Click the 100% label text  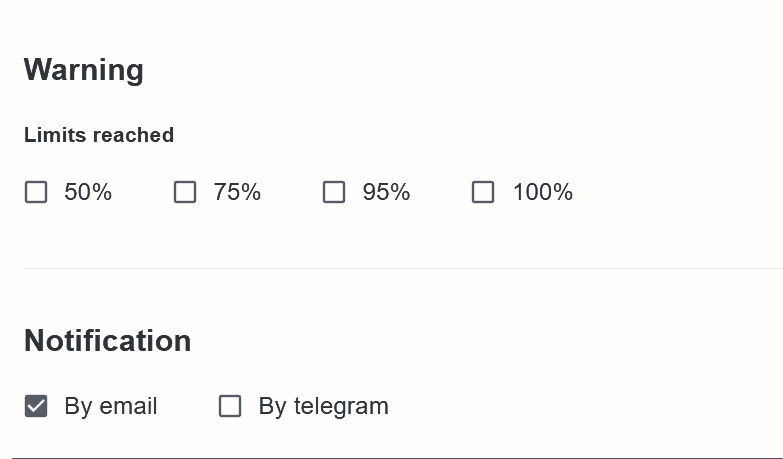(543, 192)
